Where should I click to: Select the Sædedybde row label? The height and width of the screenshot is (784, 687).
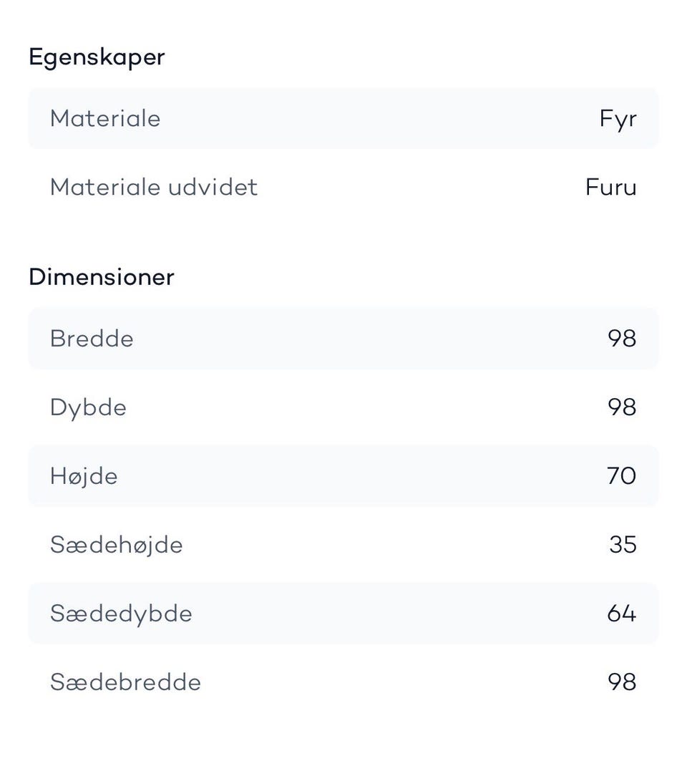[121, 614]
